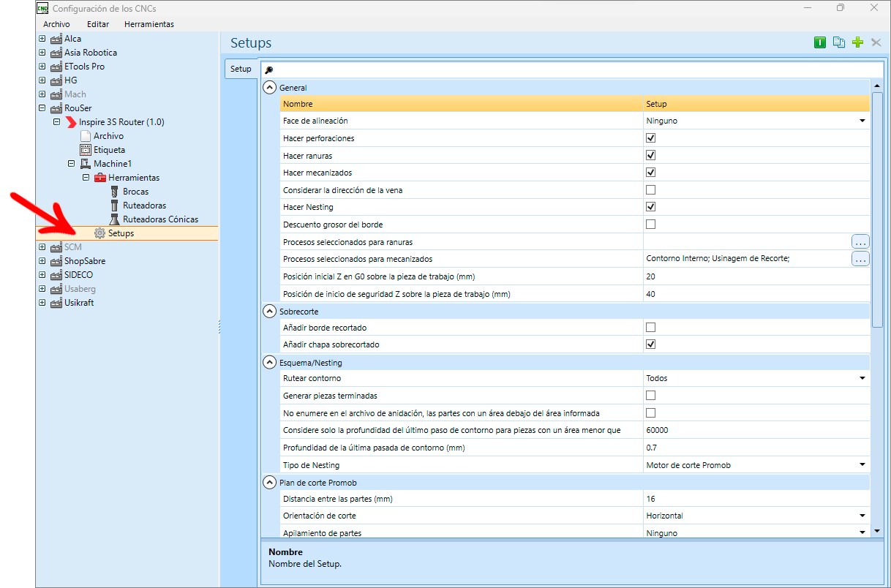Click the green add setup plus icon
Screen dimensions: 891x588
(x=858, y=43)
